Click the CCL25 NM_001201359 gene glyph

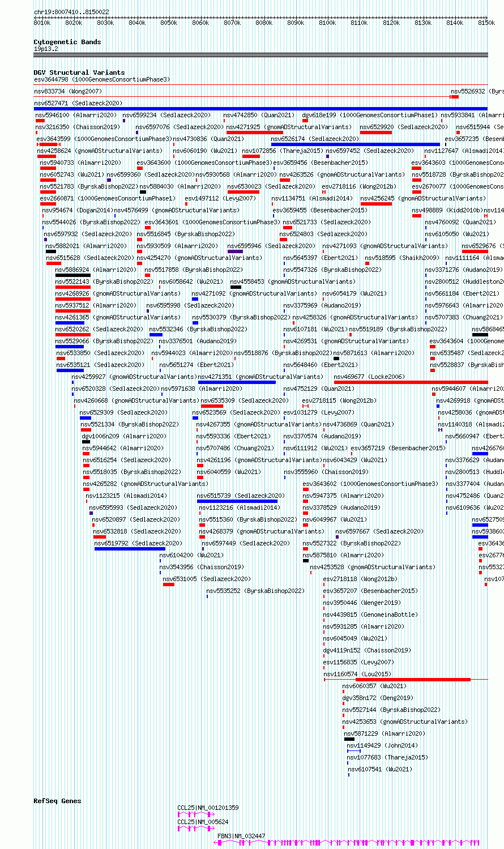click(x=196, y=814)
